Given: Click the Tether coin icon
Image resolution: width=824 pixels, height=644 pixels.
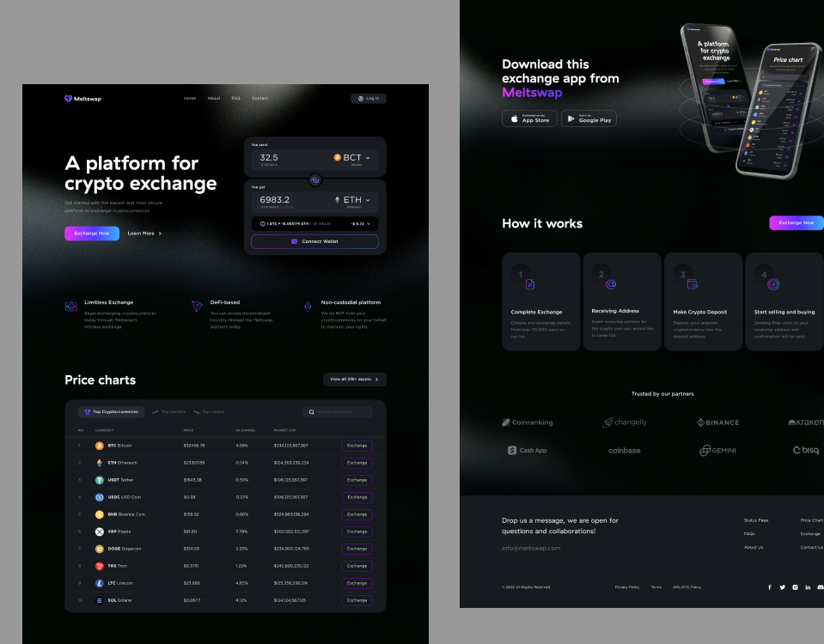Looking at the screenshot, I should tap(100, 480).
